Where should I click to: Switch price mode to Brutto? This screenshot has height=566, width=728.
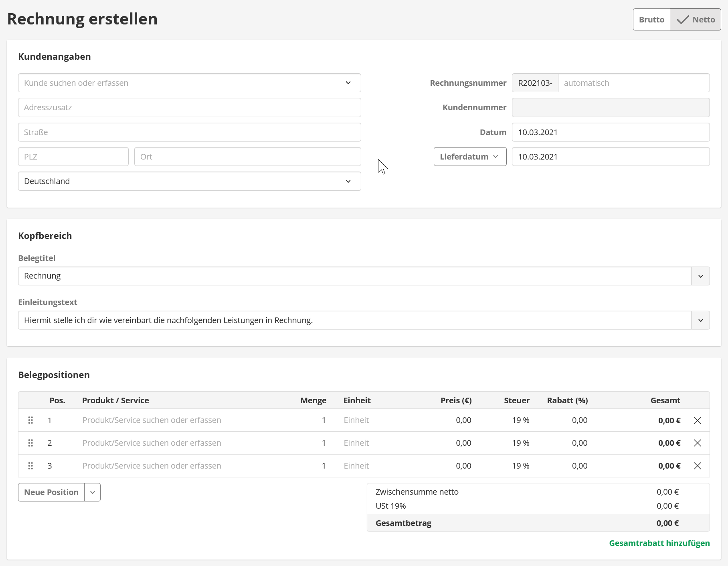(x=651, y=20)
